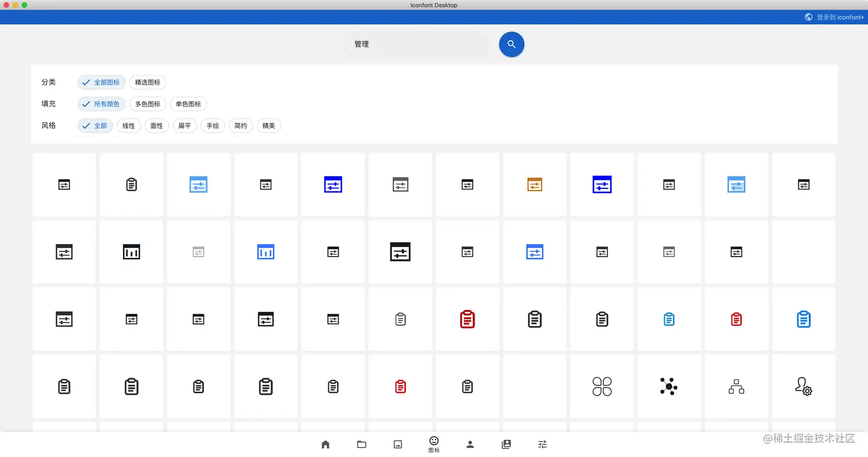
Task: Pick the four-leaf clover icon
Action: [x=602, y=386]
